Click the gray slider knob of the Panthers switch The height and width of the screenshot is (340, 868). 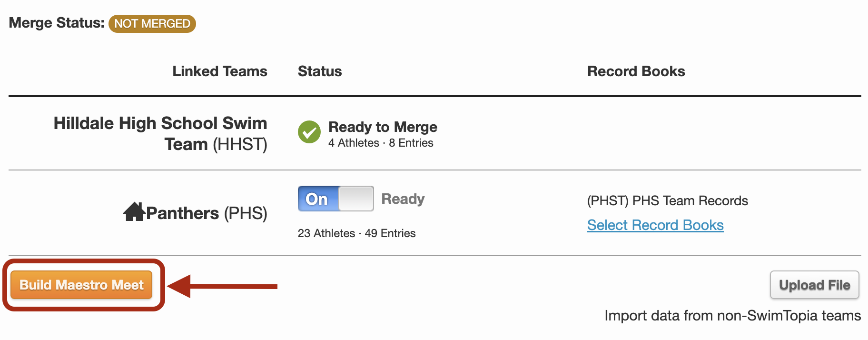[x=356, y=199]
